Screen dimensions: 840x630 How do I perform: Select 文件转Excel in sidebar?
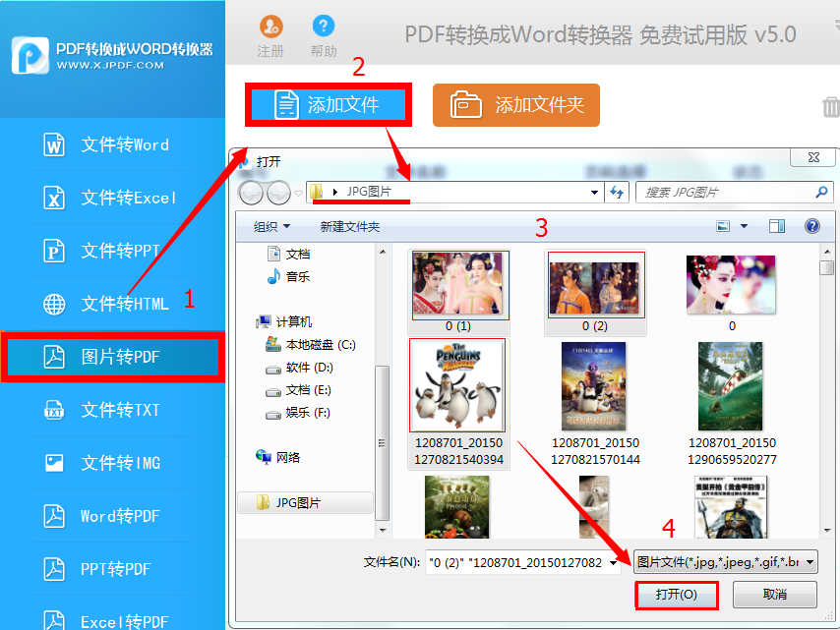coord(112,198)
